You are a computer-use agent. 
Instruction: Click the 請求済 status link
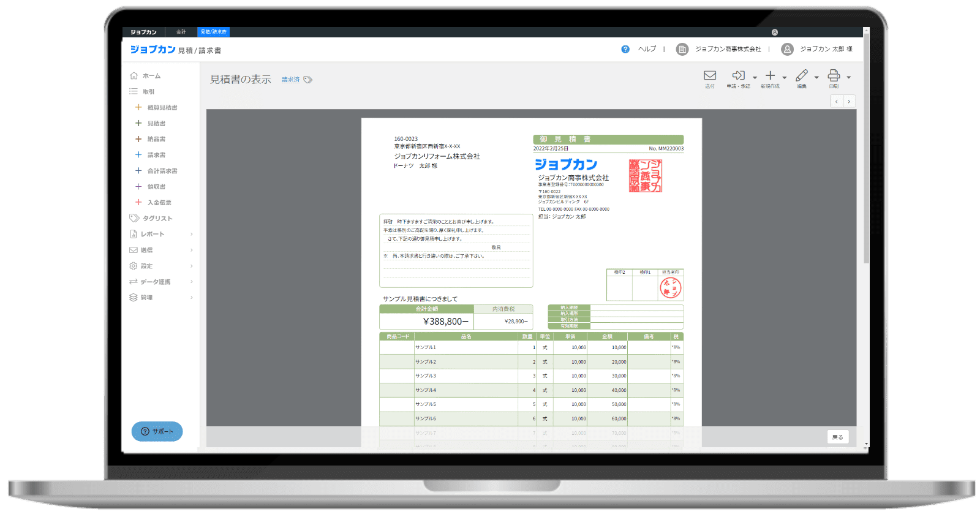click(x=291, y=80)
